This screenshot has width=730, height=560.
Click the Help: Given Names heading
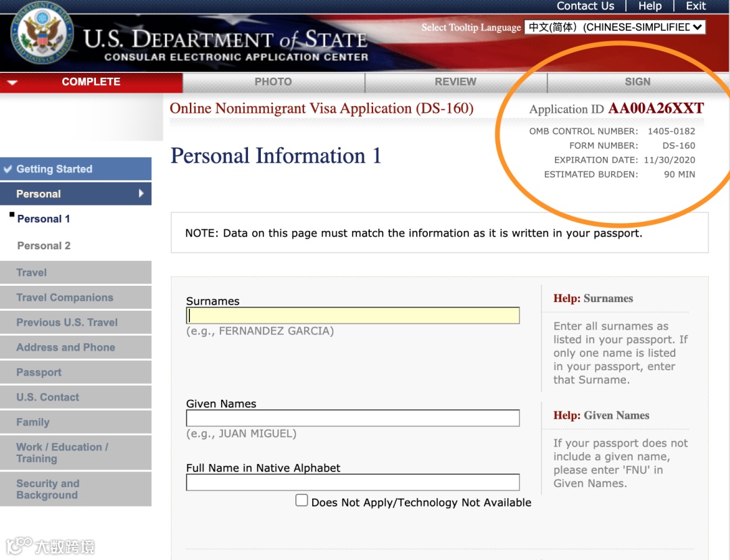(601, 415)
